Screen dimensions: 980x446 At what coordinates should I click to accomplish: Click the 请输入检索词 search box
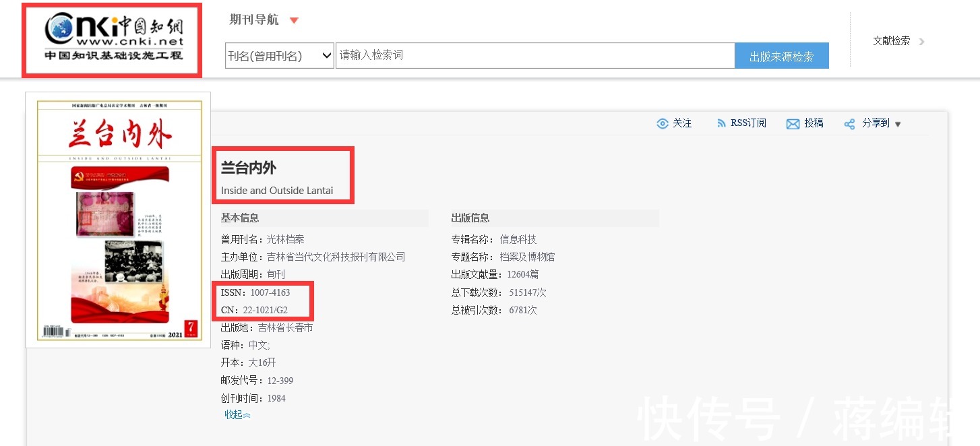pos(534,55)
